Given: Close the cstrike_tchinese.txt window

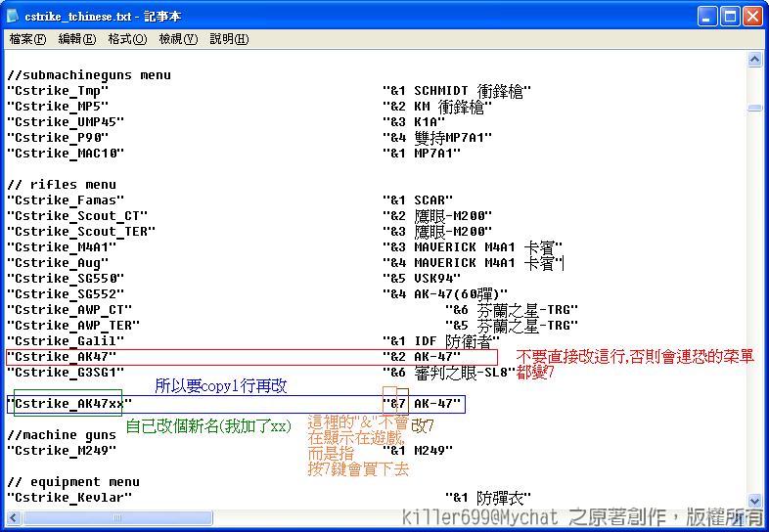Looking at the screenshot, I should pos(751,17).
